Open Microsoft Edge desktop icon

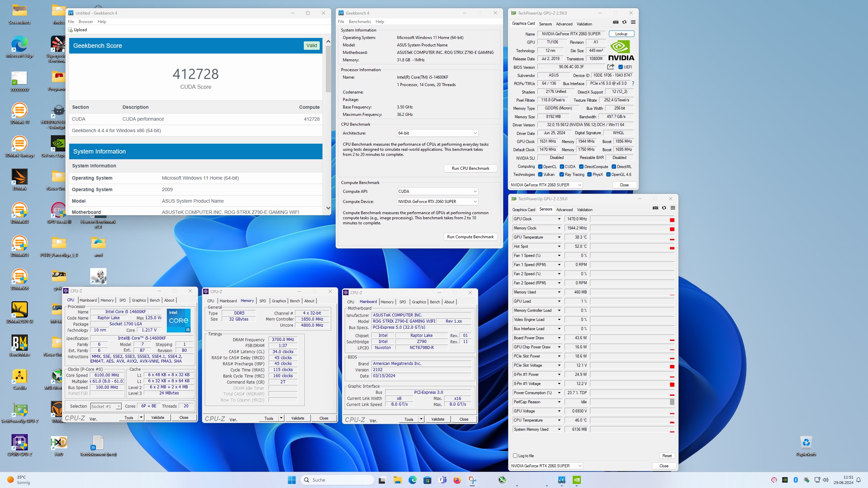point(20,47)
